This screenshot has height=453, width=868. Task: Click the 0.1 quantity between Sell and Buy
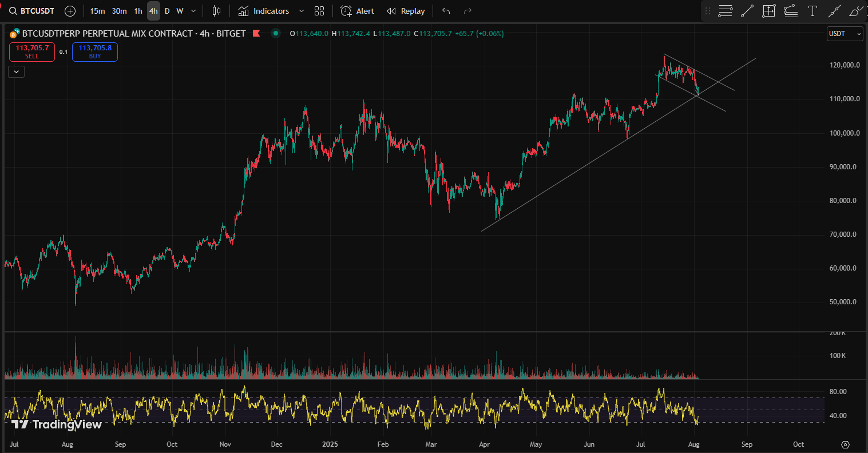(64, 52)
